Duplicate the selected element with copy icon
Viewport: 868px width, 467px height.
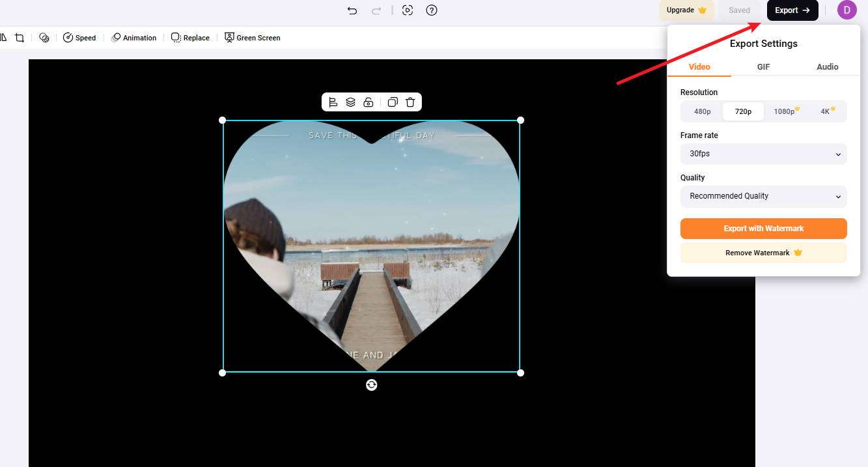(x=393, y=102)
